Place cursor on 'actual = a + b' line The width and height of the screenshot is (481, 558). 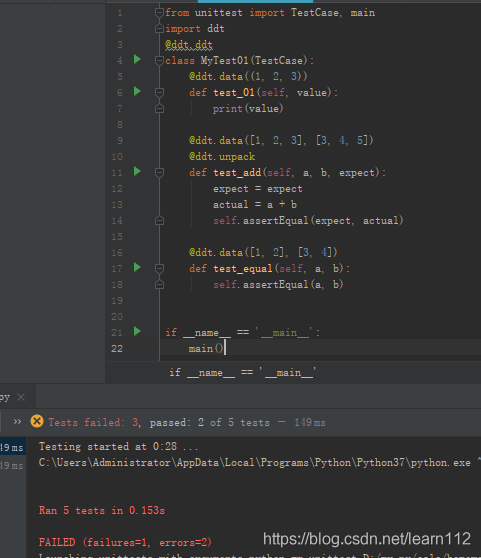[x=255, y=205]
